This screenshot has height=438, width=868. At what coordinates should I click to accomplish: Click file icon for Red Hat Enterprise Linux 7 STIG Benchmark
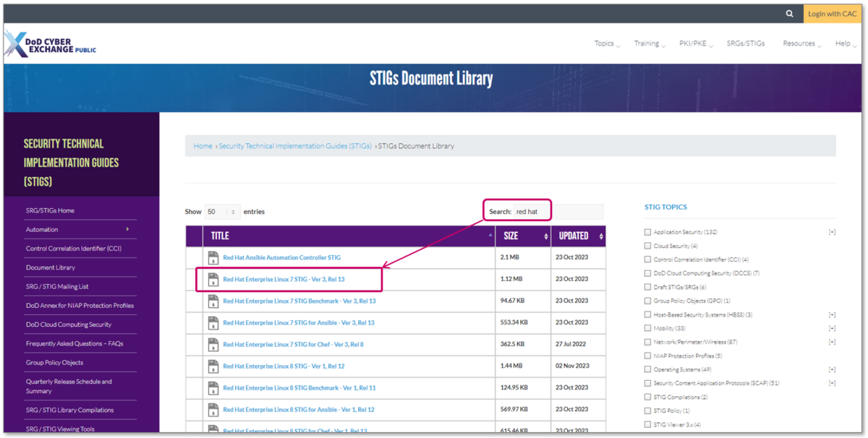click(x=213, y=301)
